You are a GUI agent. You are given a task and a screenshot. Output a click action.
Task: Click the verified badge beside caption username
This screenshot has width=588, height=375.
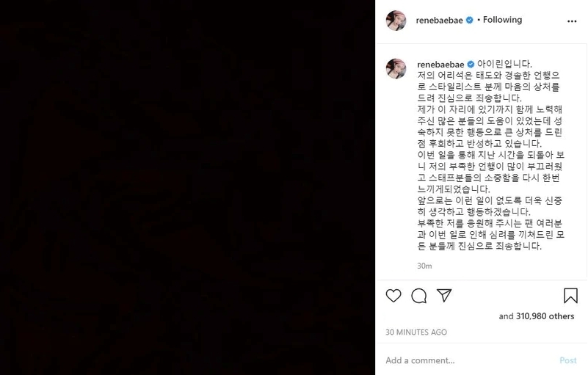coord(471,65)
